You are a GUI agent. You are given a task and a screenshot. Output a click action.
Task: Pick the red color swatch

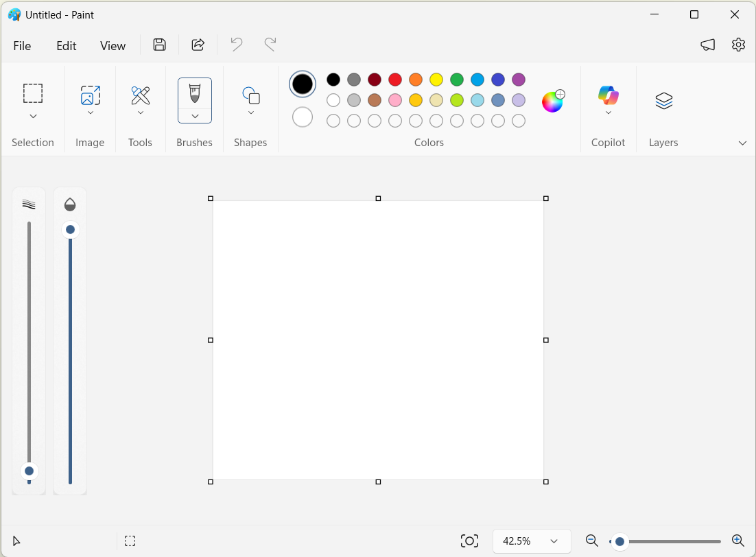395,80
